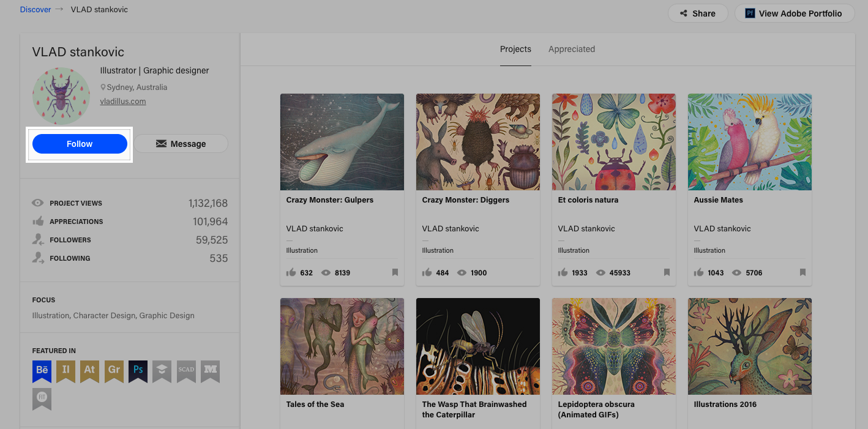Open Lepidoptera obscura butterfly thumbnail

pos(614,346)
